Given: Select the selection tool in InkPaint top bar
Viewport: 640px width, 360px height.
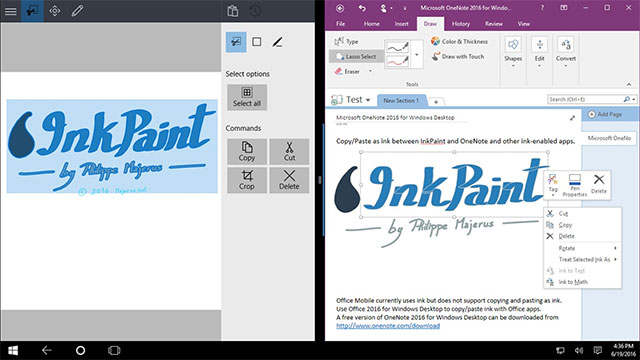Looking at the screenshot, I should (32, 11).
